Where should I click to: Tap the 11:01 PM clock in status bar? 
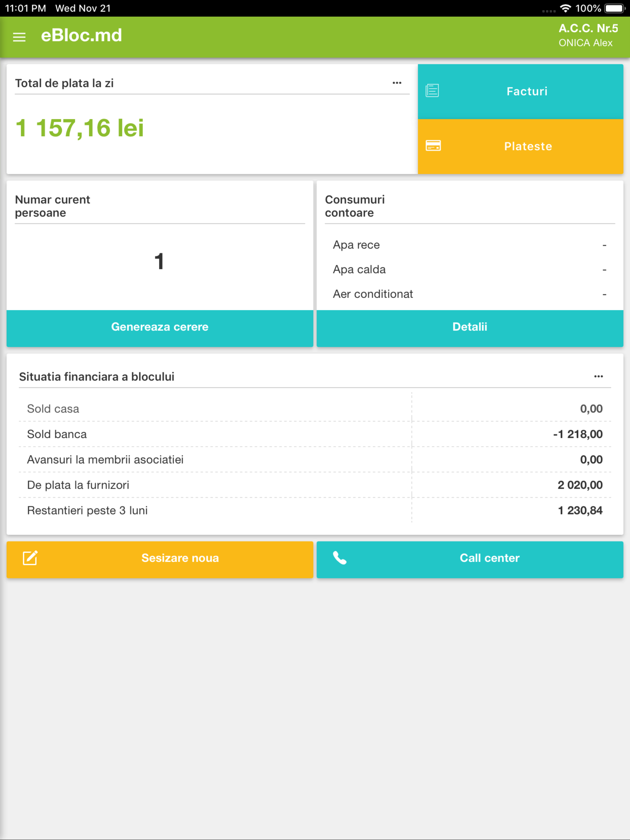[26, 8]
